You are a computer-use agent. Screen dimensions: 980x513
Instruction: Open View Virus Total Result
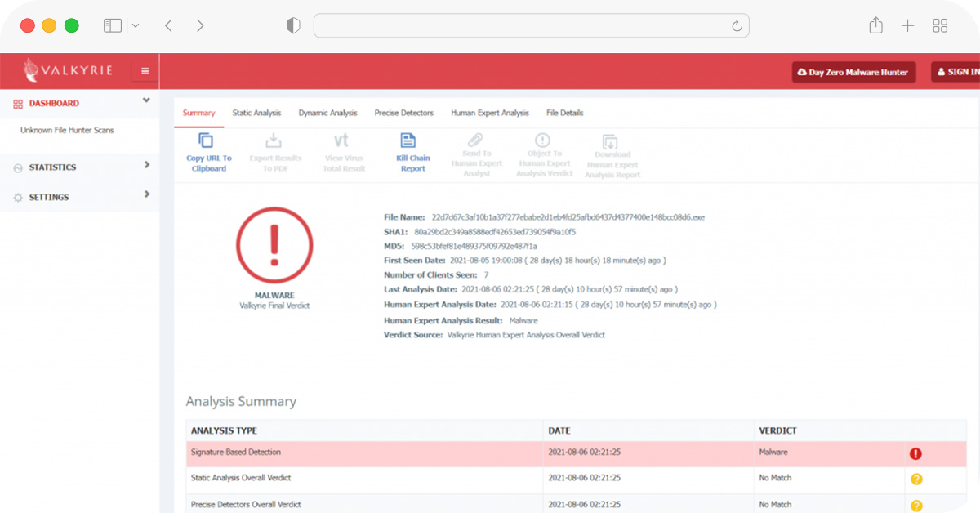point(341,141)
